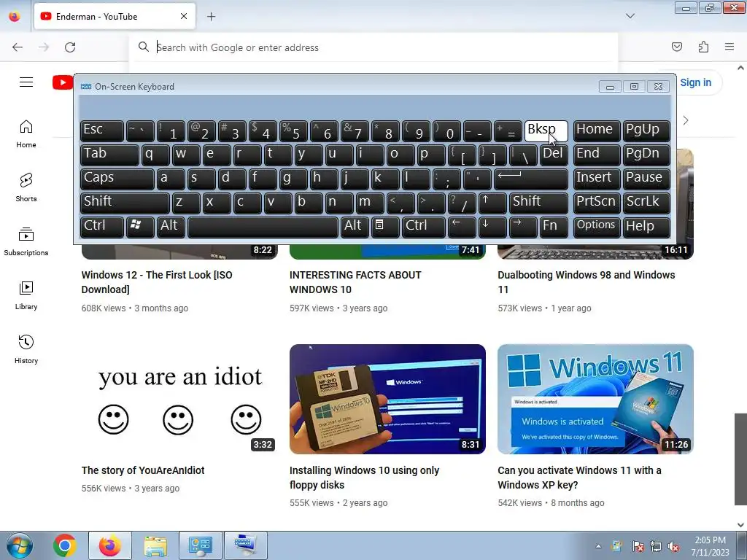
Task: Open the On-Screen Keyboard taskbar button
Action: [x=245, y=545]
